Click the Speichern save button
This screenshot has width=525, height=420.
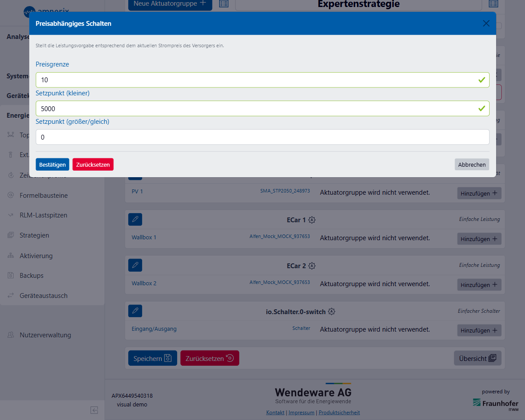152,358
